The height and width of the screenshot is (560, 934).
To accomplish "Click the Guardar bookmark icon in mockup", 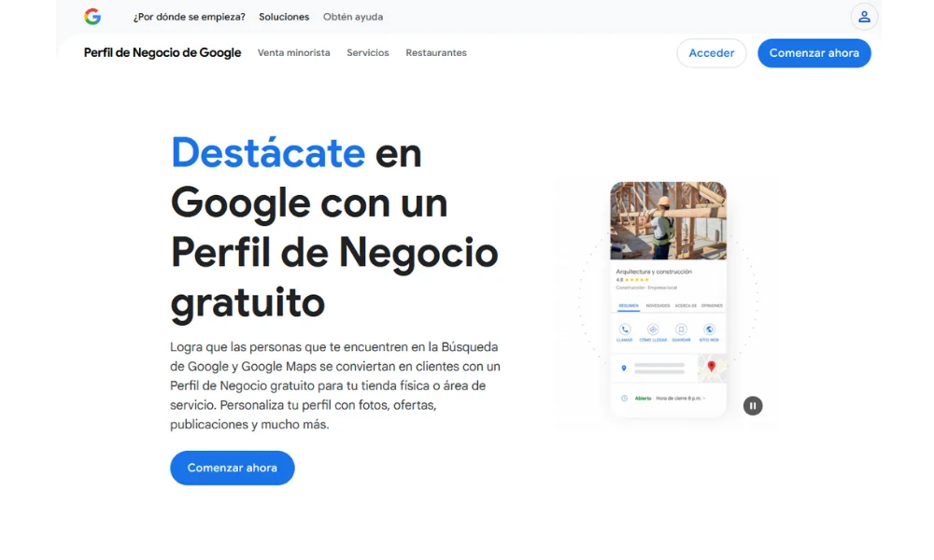I will (x=681, y=329).
